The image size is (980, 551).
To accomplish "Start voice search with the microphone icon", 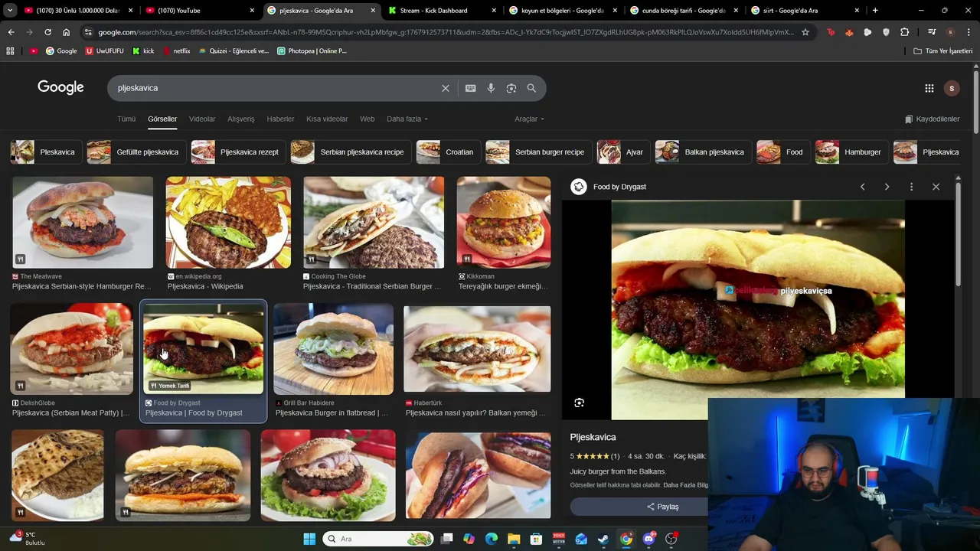I will [x=491, y=88].
